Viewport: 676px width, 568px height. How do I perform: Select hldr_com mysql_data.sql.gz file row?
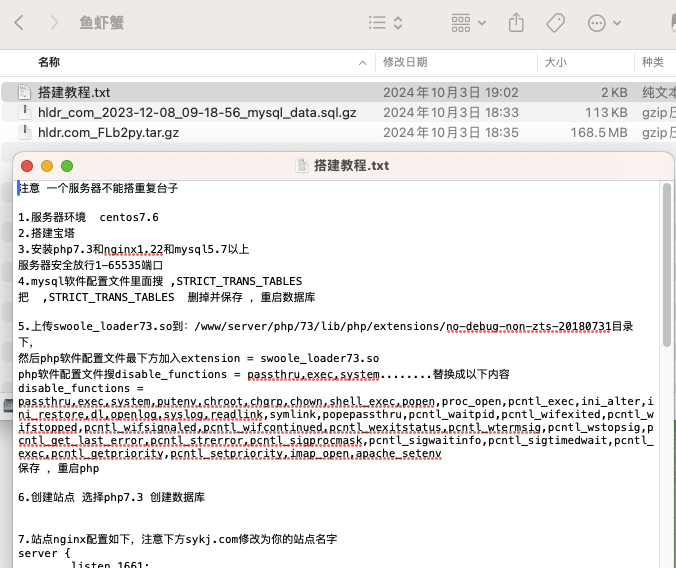[x=338, y=113]
